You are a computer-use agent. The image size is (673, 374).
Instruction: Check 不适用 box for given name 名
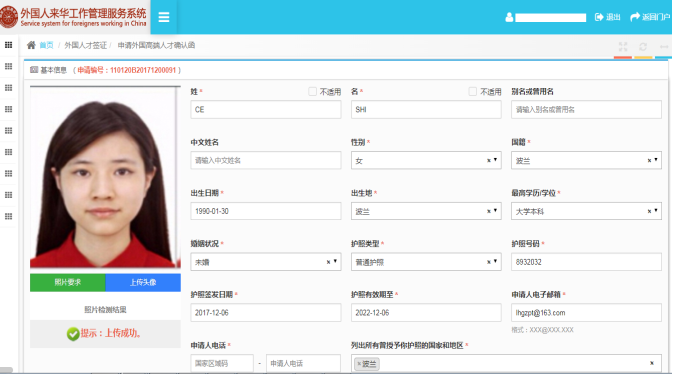pyautogui.click(x=473, y=91)
